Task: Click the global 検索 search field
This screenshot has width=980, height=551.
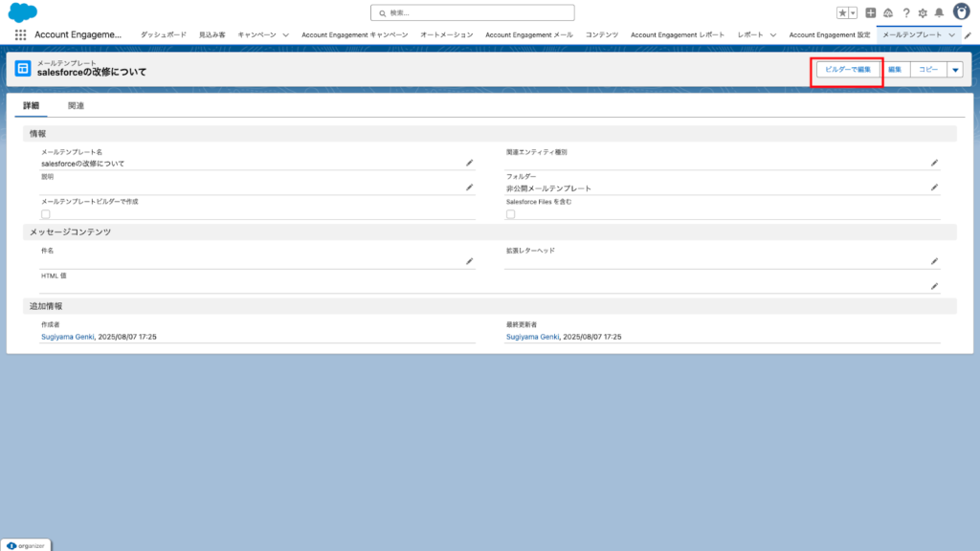Action: tap(472, 12)
